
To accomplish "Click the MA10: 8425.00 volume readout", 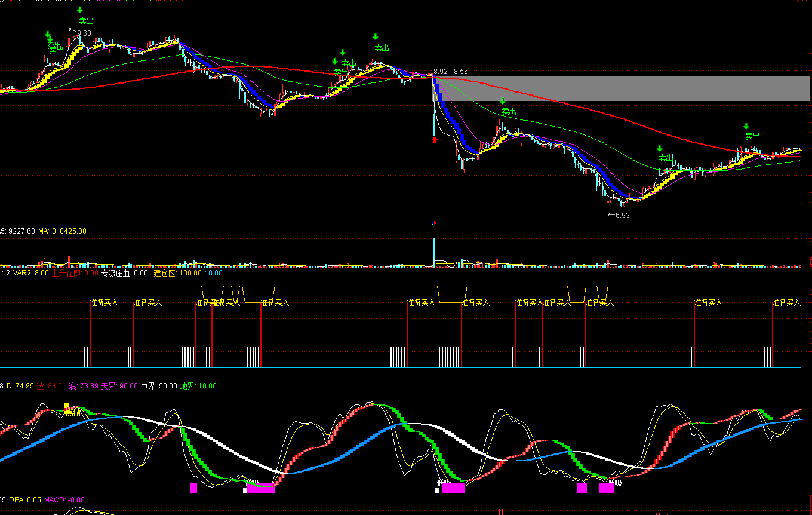I will [62, 231].
